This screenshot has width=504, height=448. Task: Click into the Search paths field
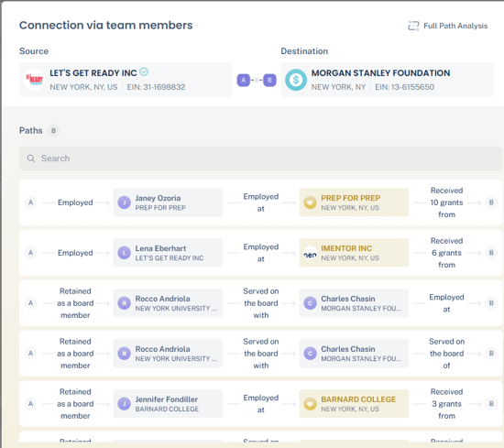click(261, 158)
